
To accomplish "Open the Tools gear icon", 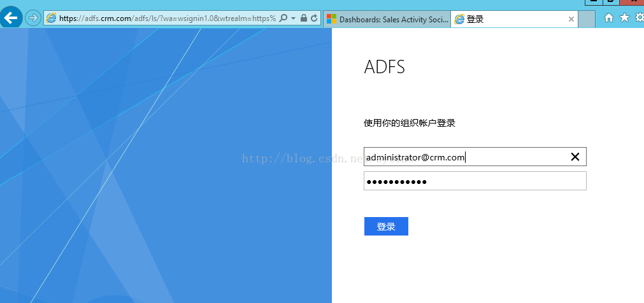I will pyautogui.click(x=640, y=17).
